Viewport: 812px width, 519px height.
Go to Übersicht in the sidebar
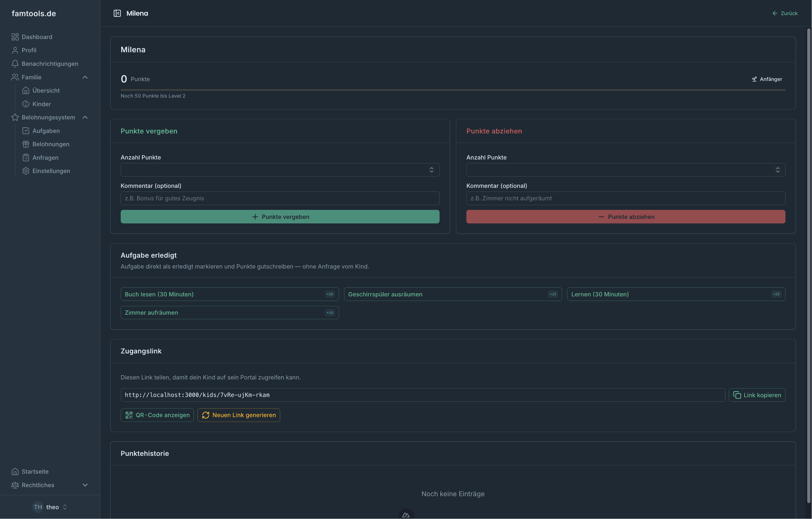[46, 90]
